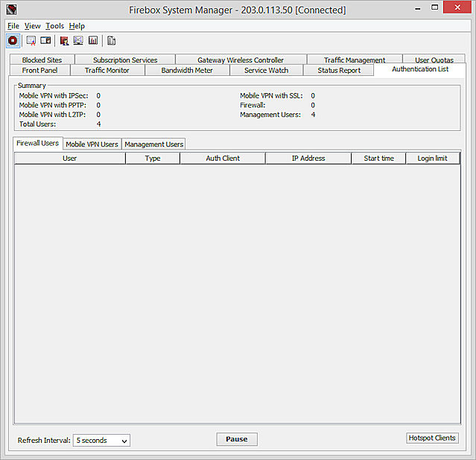Open the Tools menu
The width and height of the screenshot is (476, 460).
(x=54, y=26)
